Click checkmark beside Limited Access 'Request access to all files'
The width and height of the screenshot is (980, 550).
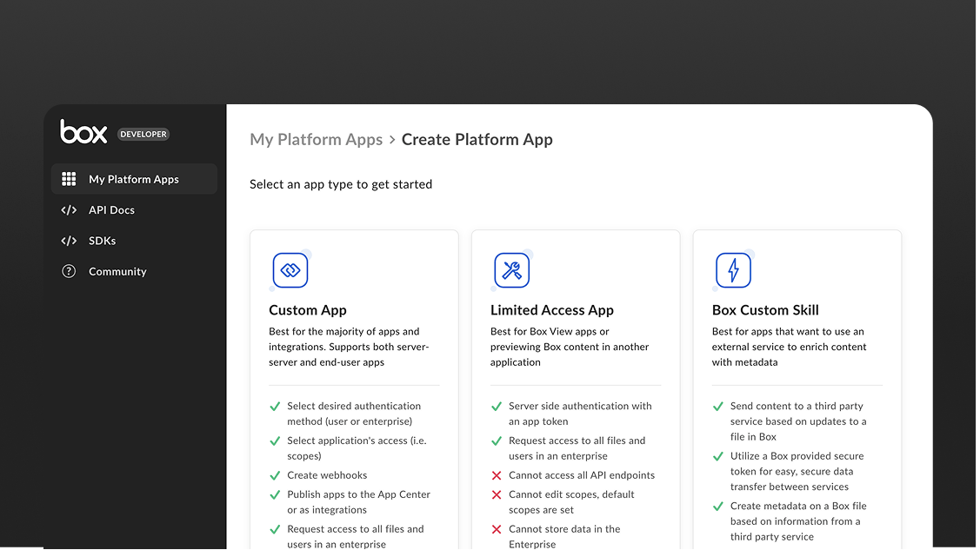(x=497, y=441)
